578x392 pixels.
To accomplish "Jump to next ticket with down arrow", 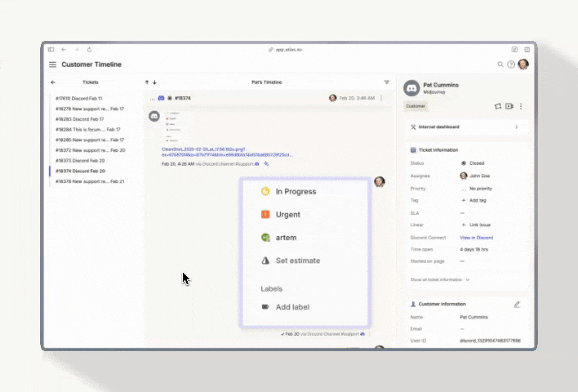I will 154,82.
